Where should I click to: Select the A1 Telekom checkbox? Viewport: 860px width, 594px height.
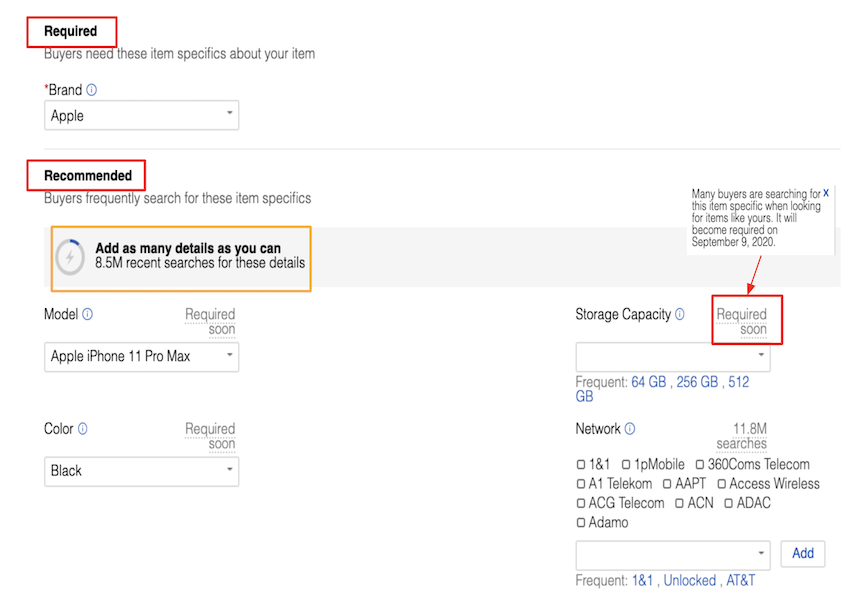click(x=581, y=484)
